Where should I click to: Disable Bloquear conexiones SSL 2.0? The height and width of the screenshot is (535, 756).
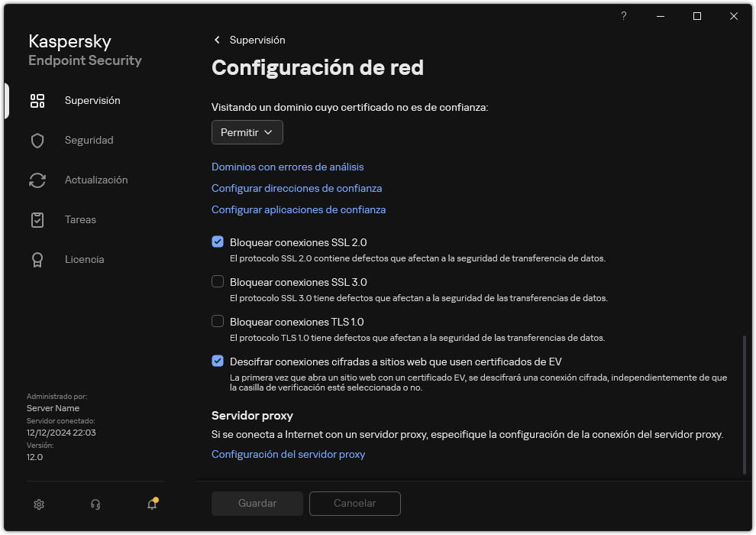[218, 242]
